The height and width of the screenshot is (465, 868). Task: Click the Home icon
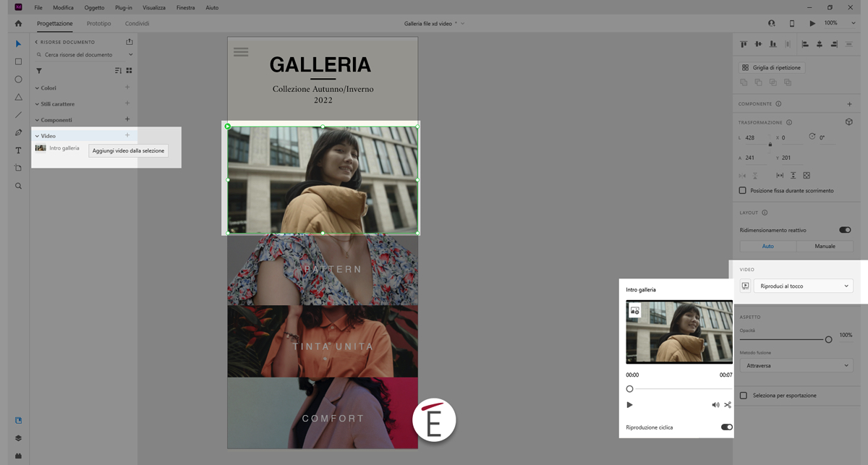(19, 23)
